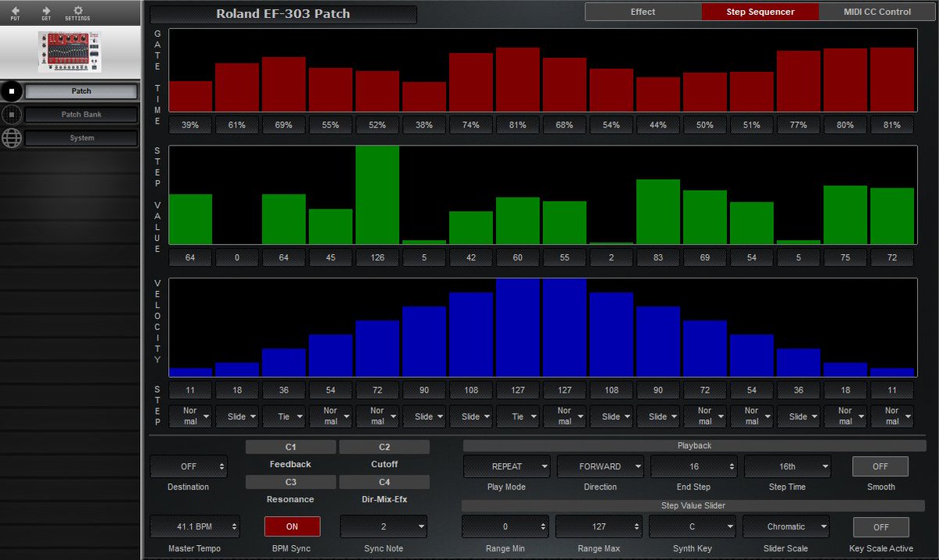This screenshot has width=939, height=560.
Task: Click the step value field showing 0
Action: (x=237, y=257)
